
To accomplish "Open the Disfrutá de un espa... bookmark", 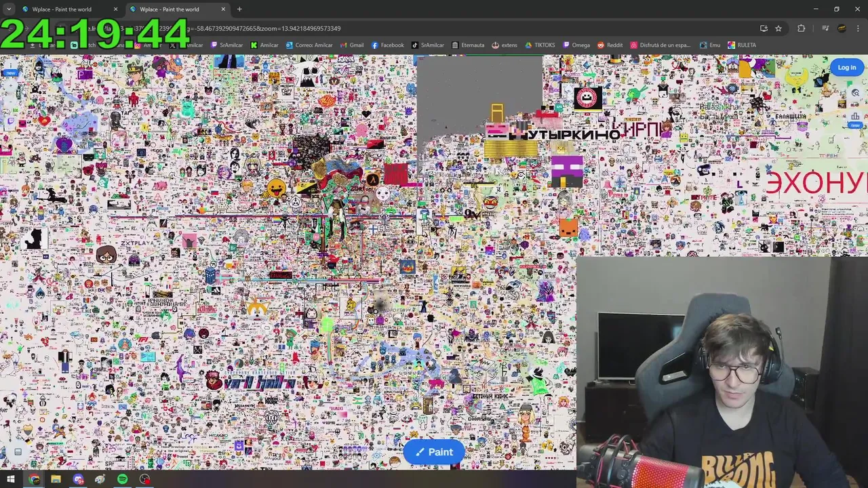I will 661,45.
